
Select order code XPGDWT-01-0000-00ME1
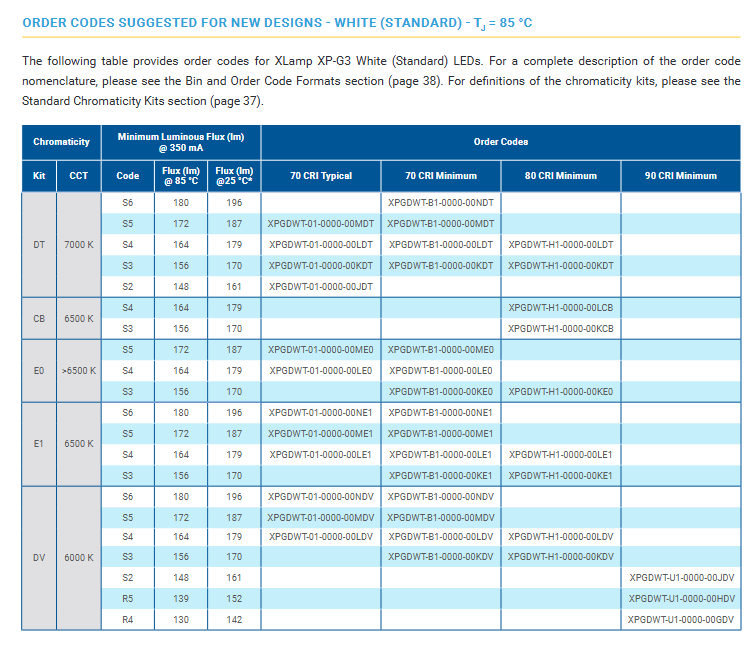(321, 434)
